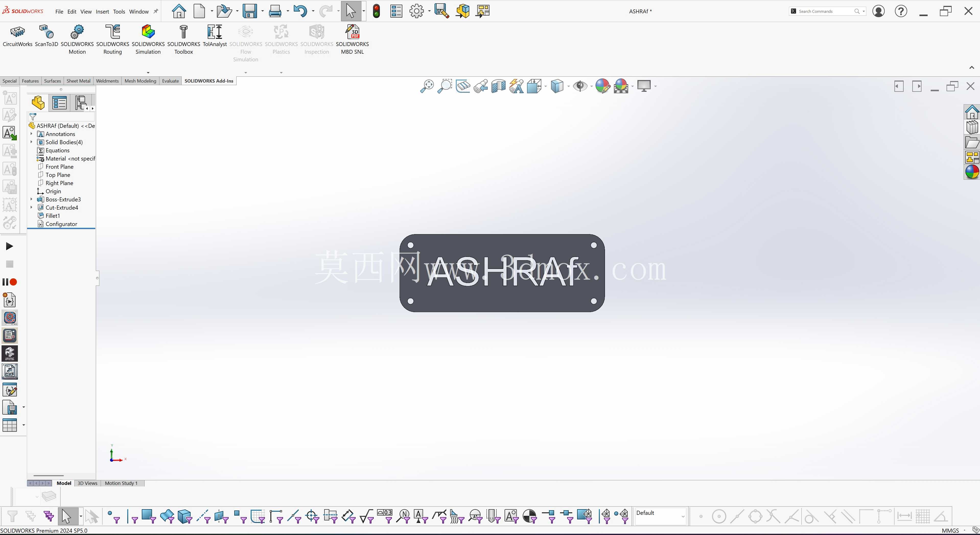Open the Save button dropdown arrow
980x535 pixels.
coord(263,11)
